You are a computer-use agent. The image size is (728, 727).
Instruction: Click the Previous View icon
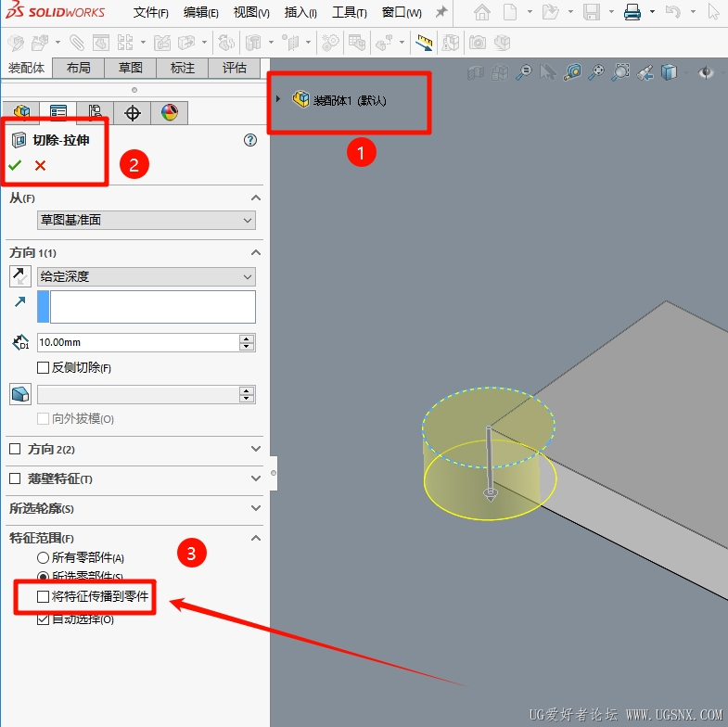coord(645,72)
